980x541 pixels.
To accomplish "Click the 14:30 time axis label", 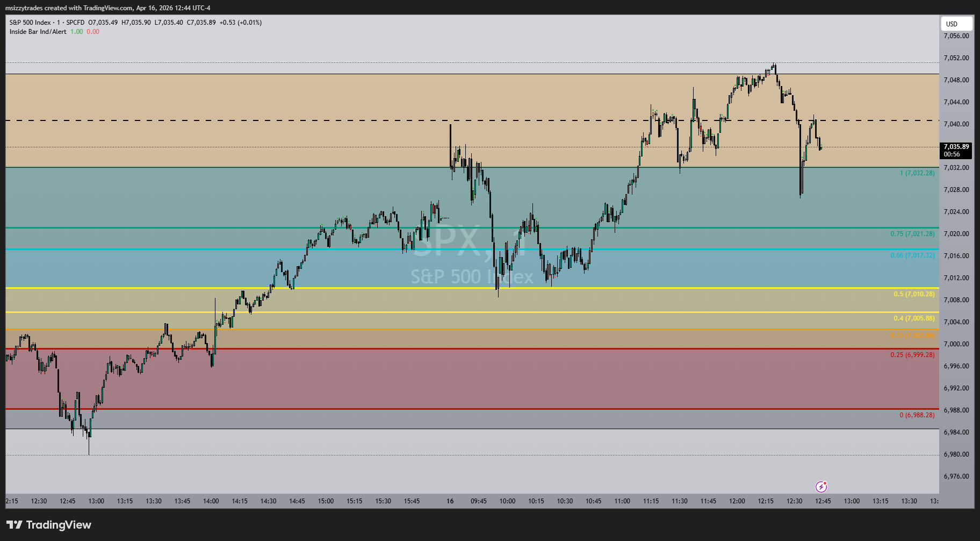I will [268, 501].
